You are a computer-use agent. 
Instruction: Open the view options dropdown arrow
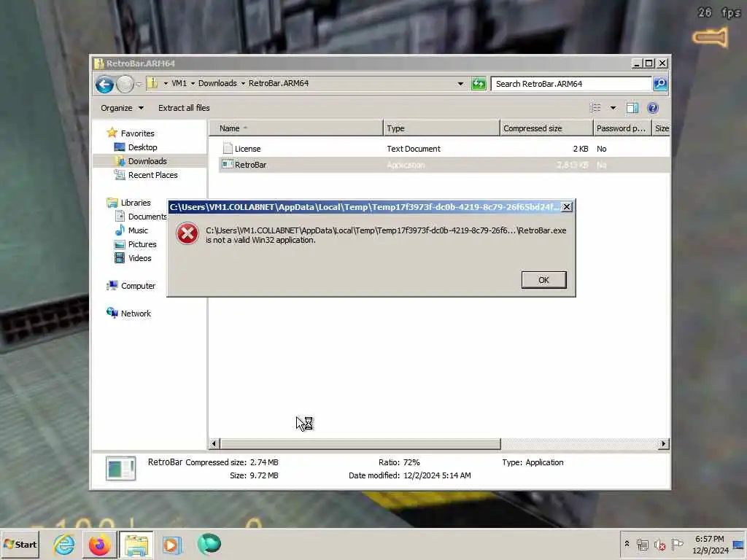[x=613, y=108]
